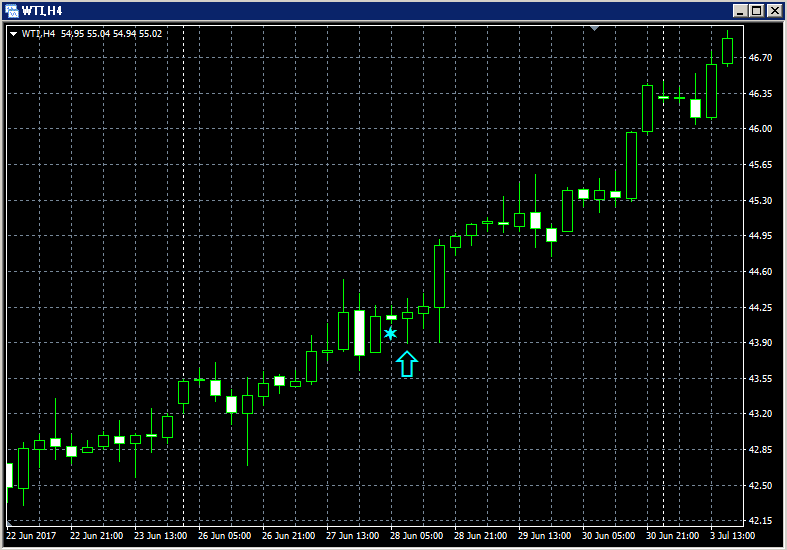Click the 22 Jun 21:00 time label

pyautogui.click(x=96, y=535)
